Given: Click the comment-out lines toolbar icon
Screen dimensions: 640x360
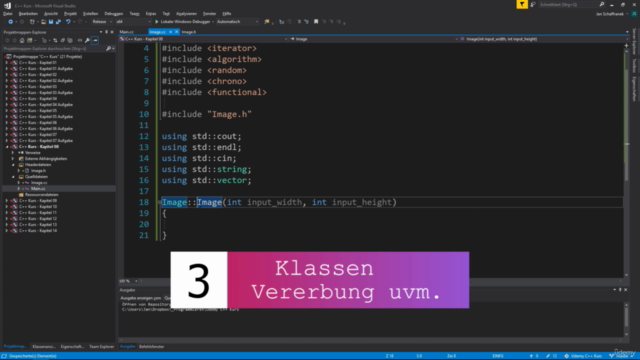Looking at the screenshot, I should [299, 22].
